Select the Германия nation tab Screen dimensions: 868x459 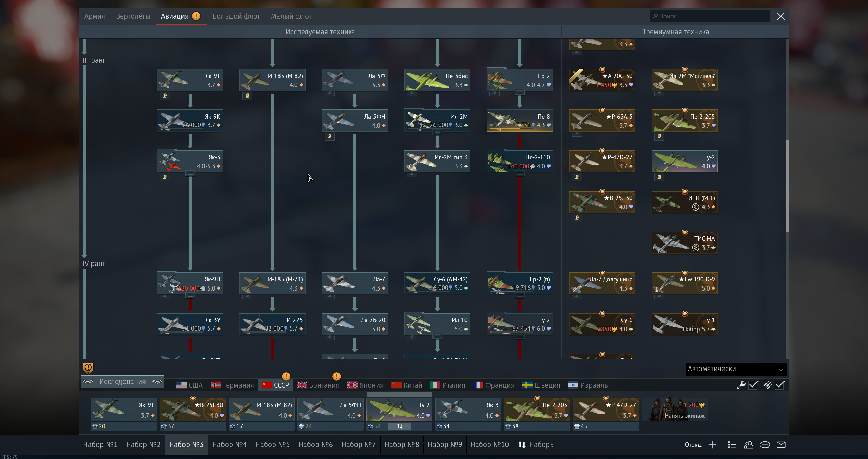click(232, 385)
